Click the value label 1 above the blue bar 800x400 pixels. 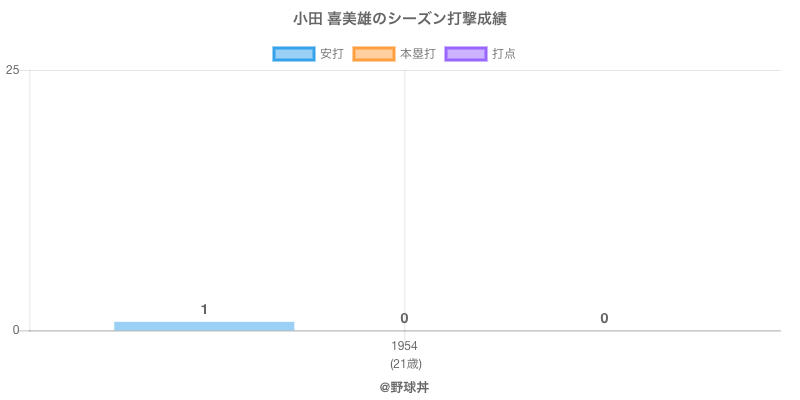pos(204,310)
